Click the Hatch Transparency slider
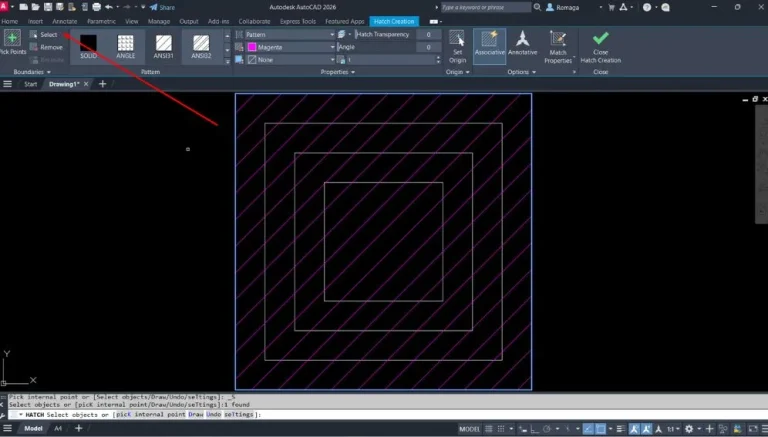The width and height of the screenshot is (768, 437). point(384,35)
